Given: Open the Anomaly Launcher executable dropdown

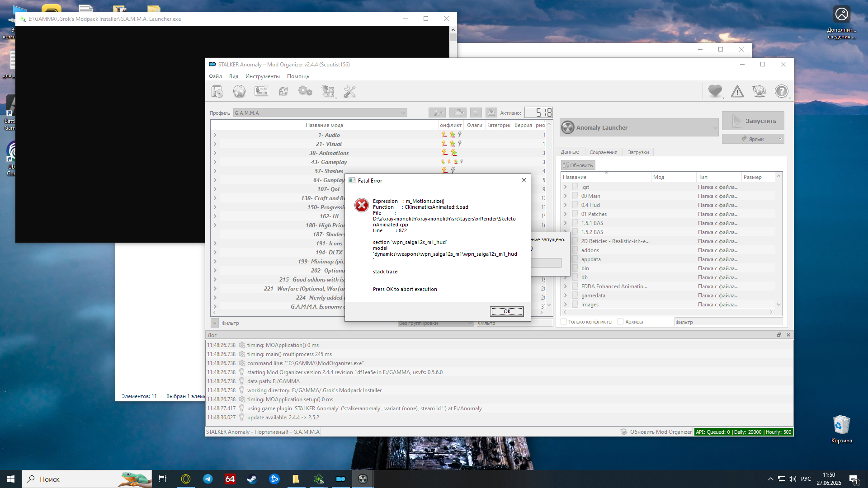Looking at the screenshot, I should tap(639, 127).
